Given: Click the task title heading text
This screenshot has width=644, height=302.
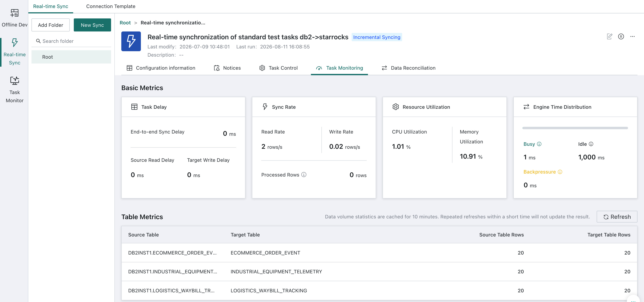Looking at the screenshot, I should [248, 37].
